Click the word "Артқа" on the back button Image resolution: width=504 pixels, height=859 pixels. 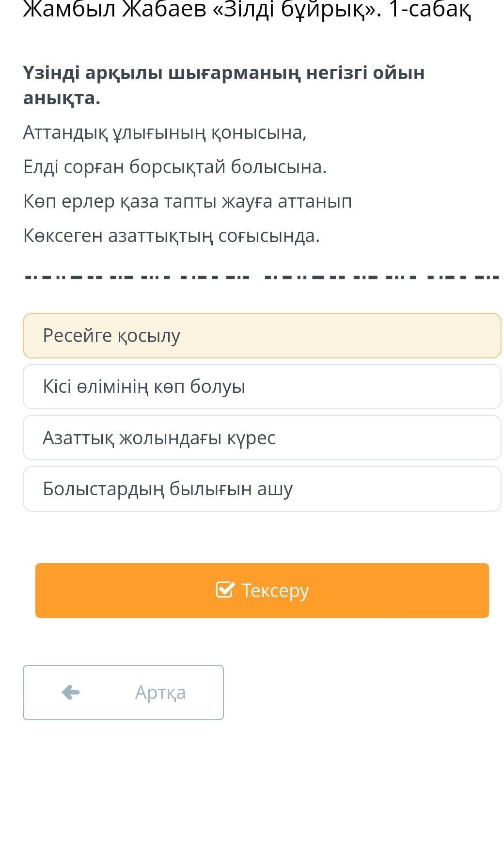click(160, 692)
